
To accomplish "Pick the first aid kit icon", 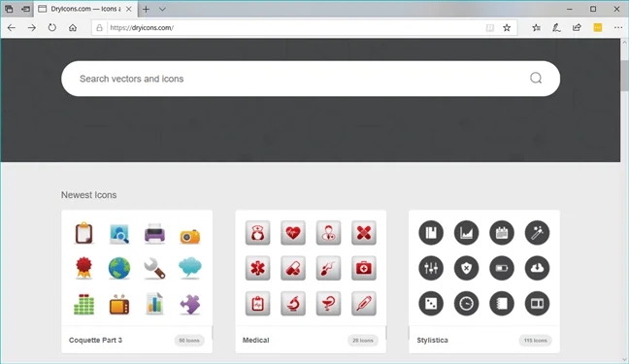I will coord(363,268).
